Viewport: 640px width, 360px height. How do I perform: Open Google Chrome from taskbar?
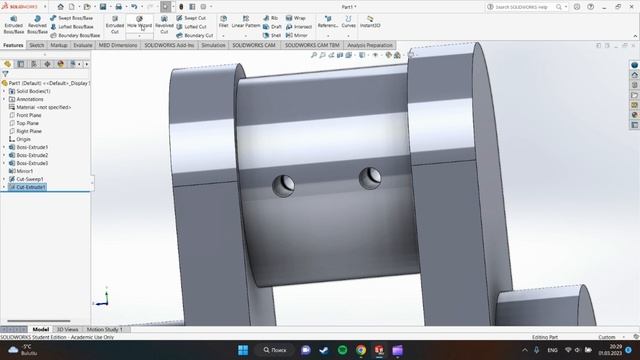tap(361, 350)
